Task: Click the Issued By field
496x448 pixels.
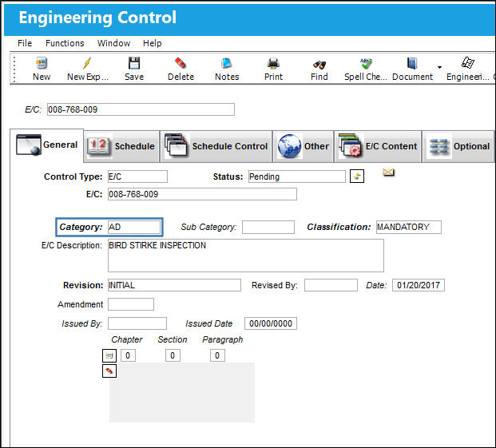Action: click(x=137, y=323)
